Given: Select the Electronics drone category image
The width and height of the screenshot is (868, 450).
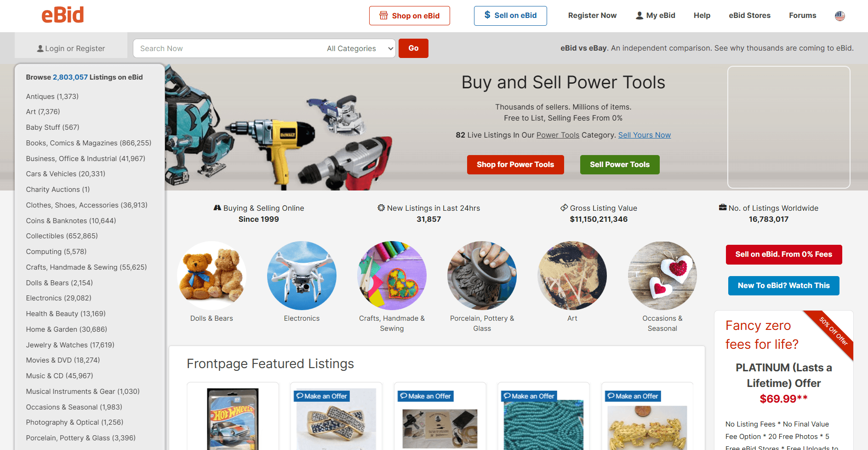Looking at the screenshot, I should pyautogui.click(x=302, y=276).
